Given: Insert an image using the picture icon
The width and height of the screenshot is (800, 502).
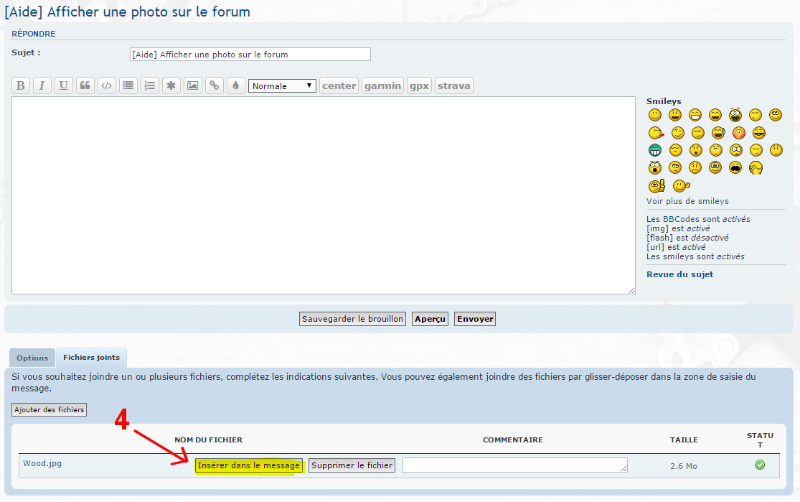Looking at the screenshot, I should pyautogui.click(x=192, y=86).
